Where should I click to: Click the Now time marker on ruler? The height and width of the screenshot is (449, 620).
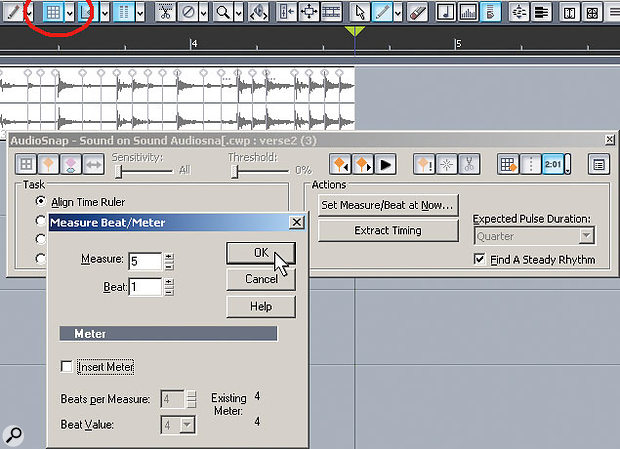355,31
